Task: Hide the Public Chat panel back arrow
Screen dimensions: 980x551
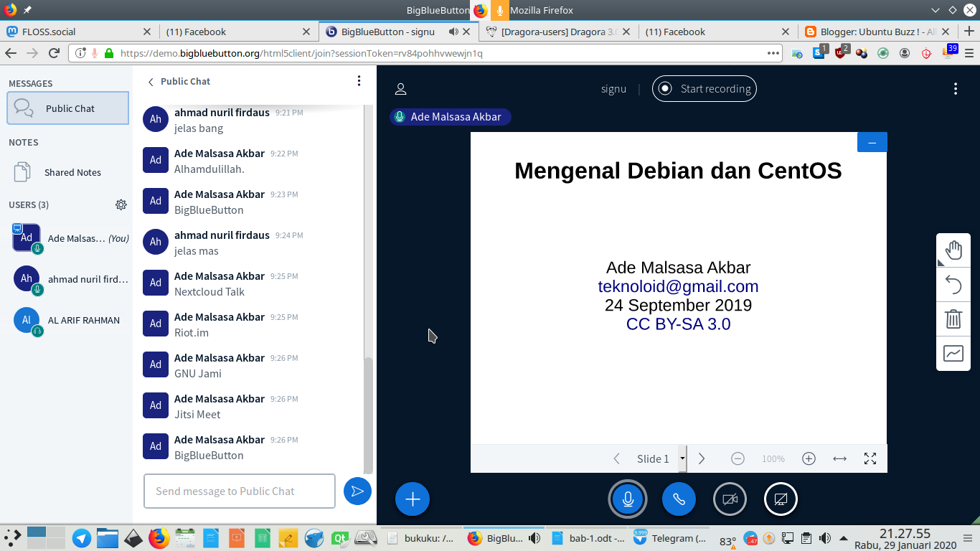Action: pos(151,82)
